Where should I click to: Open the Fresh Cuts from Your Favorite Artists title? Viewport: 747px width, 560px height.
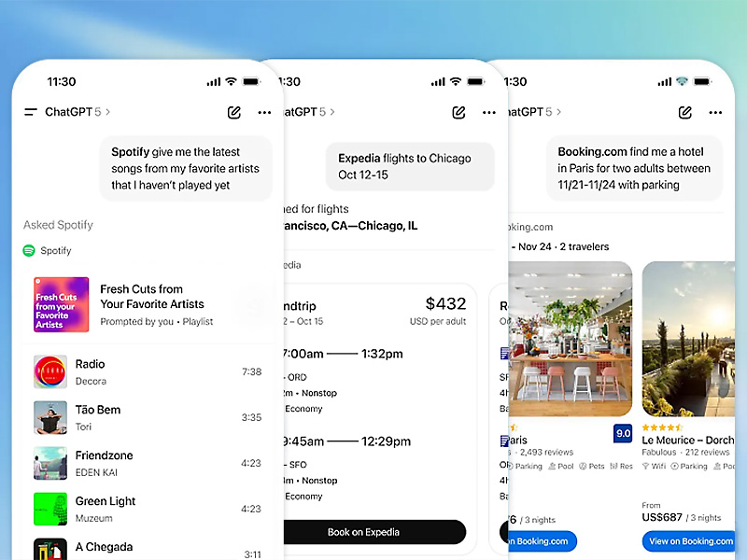152,297
